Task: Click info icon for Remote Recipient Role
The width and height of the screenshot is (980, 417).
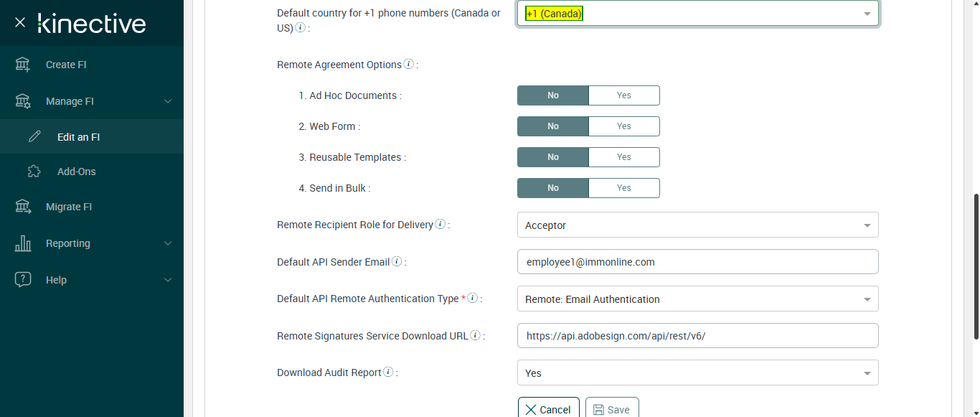Action: coord(440,224)
